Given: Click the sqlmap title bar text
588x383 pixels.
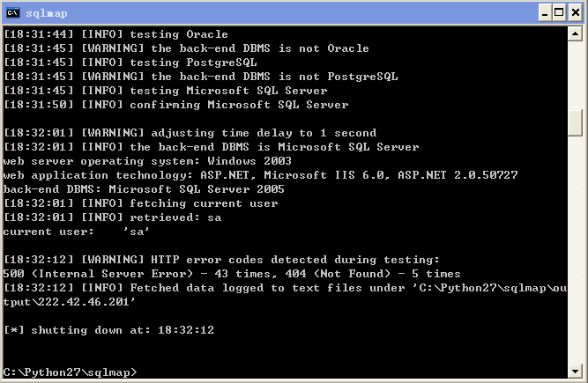Looking at the screenshot, I should click(x=47, y=13).
